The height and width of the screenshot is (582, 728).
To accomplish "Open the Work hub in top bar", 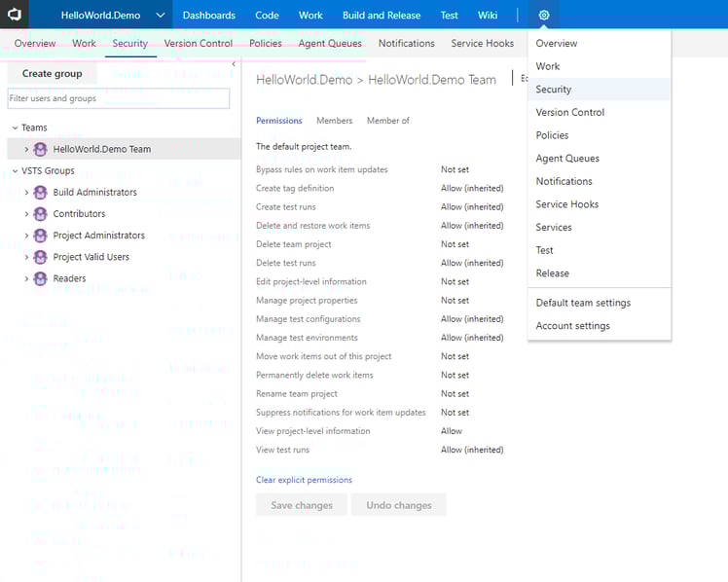I will click(x=310, y=15).
